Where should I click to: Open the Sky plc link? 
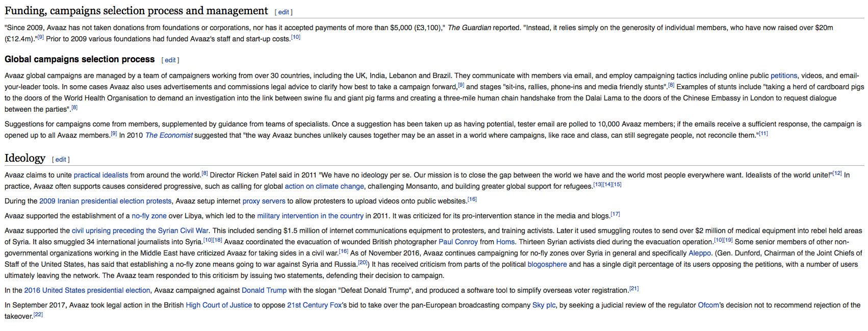click(x=544, y=305)
